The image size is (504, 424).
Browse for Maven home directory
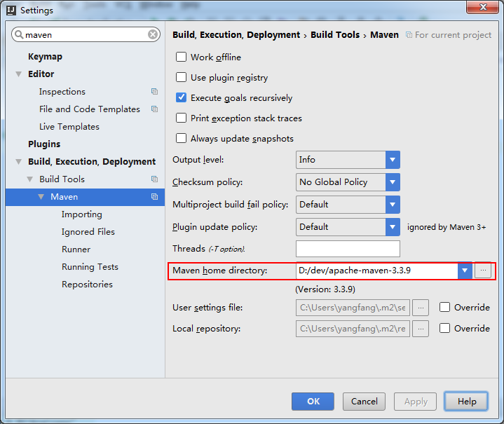483,271
